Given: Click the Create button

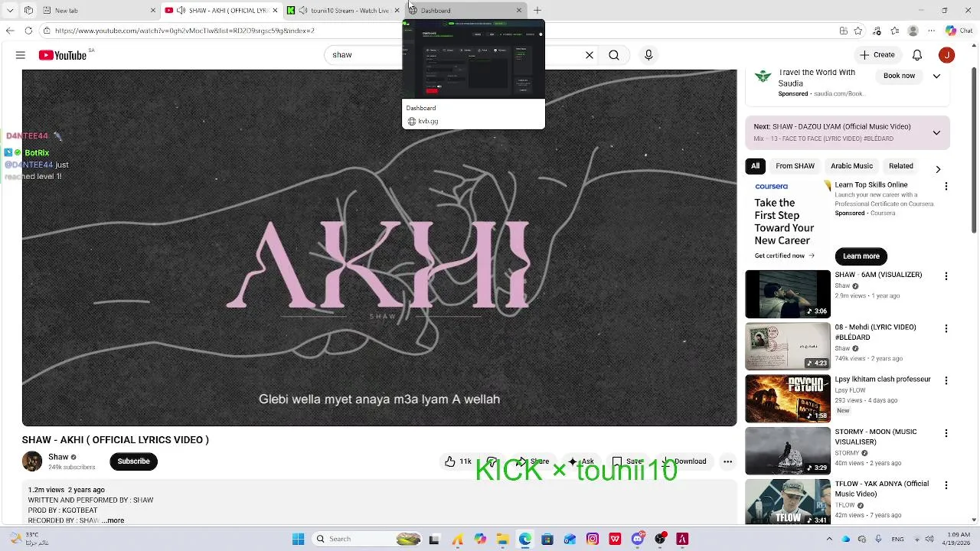Looking at the screenshot, I should pos(877,55).
